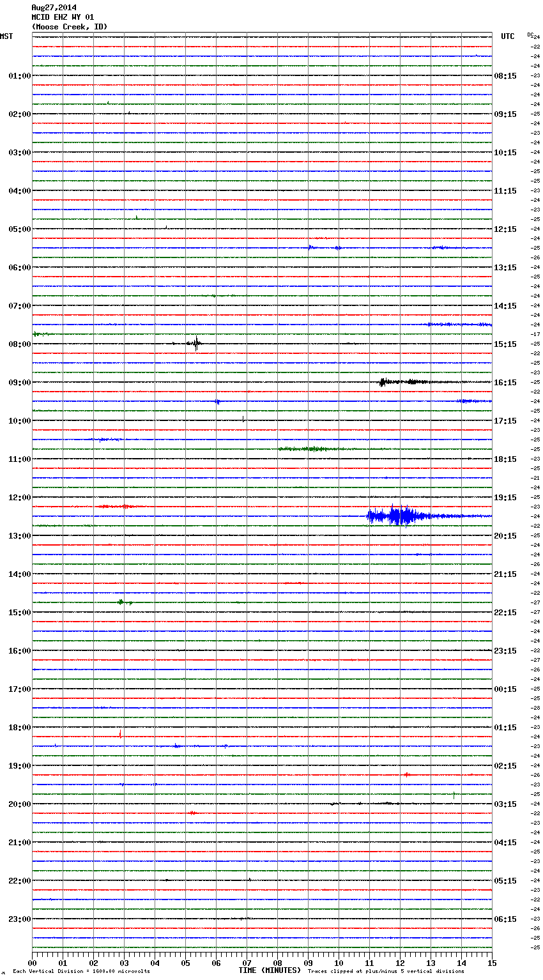The image size is (543, 980).
Task: Click the (Moose Creek, ID) location label
Action: pos(70,27)
